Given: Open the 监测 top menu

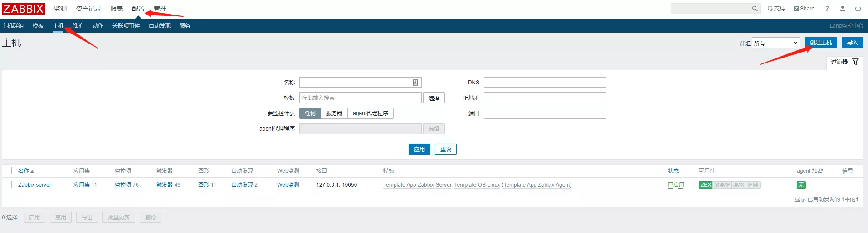Looking at the screenshot, I should 60,9.
